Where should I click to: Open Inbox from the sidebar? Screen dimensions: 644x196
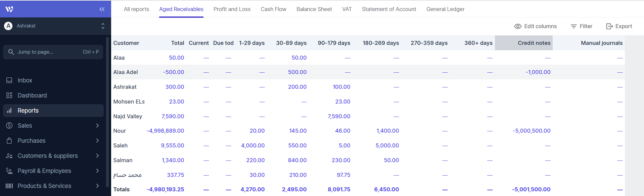pos(25,80)
